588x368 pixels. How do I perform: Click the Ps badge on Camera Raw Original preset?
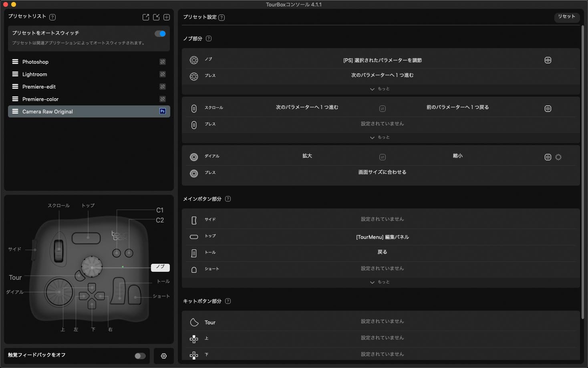click(x=163, y=111)
